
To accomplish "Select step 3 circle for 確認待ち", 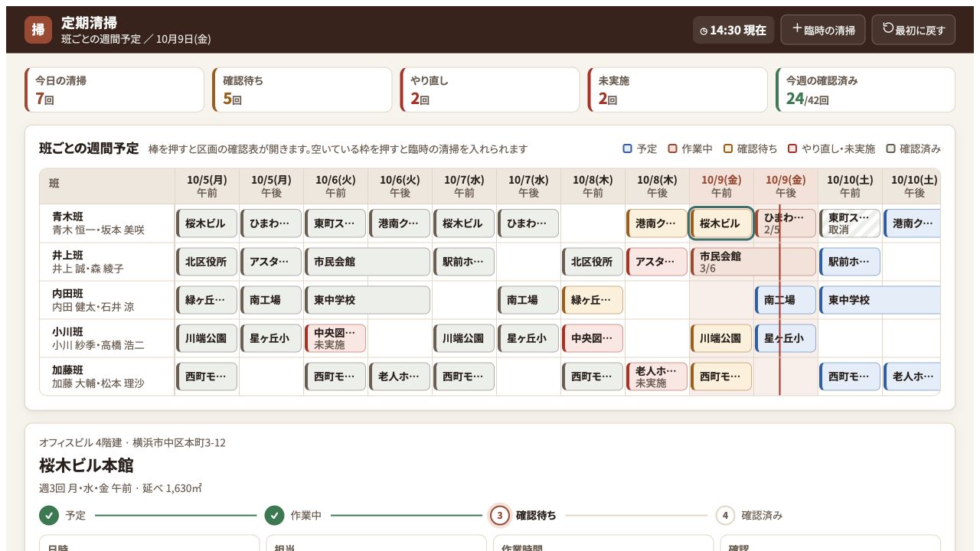I will coord(499,515).
